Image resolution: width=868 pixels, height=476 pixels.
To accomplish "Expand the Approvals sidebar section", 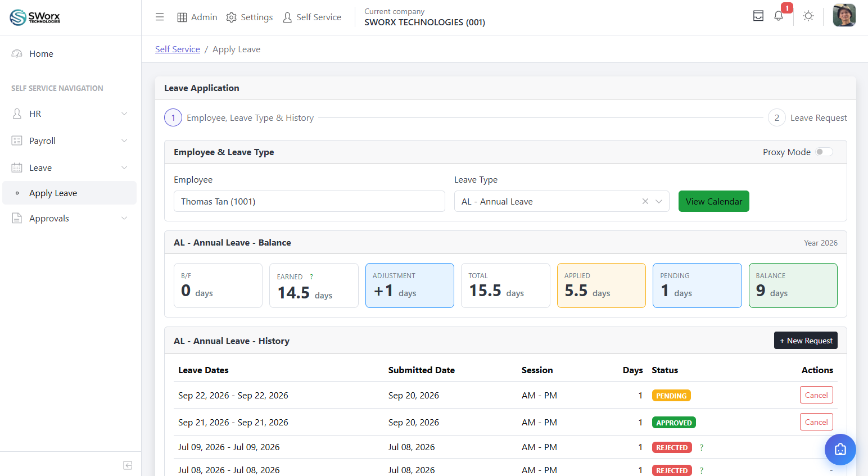I will click(69, 219).
